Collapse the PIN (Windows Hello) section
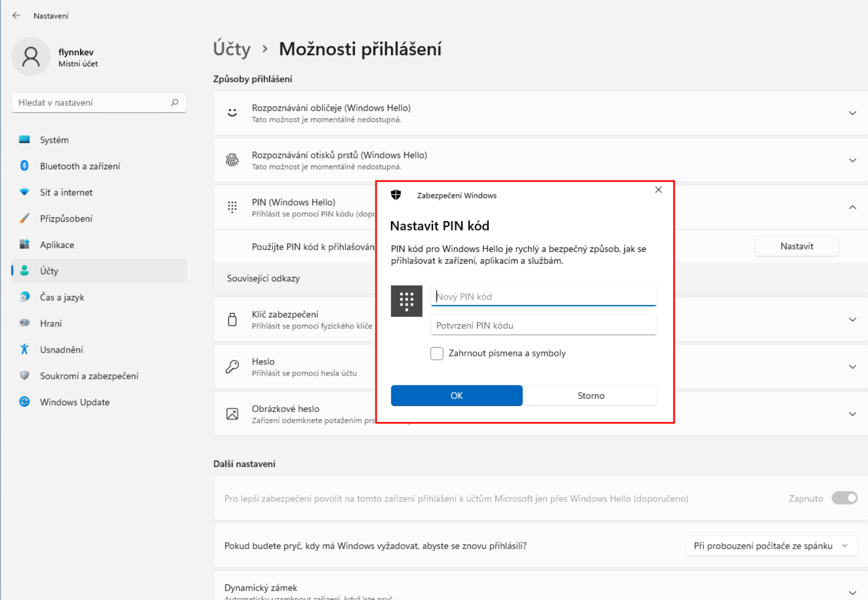 pos(852,207)
